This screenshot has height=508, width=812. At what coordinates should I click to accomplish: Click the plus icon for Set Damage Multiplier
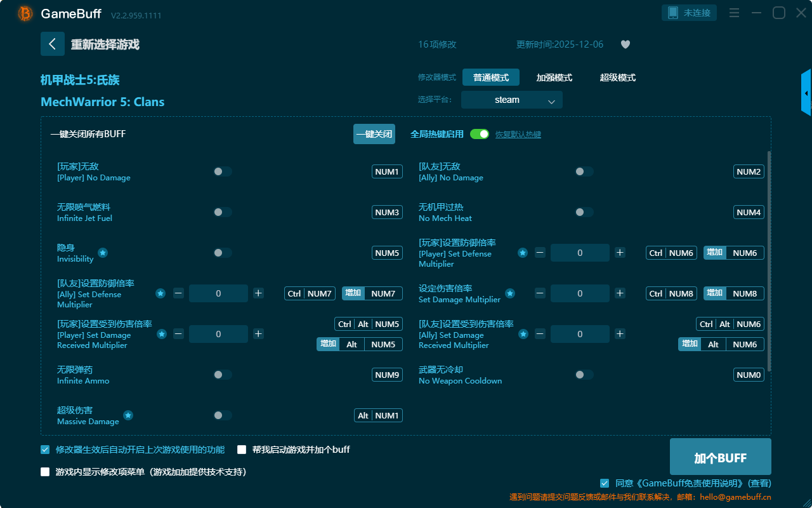click(x=620, y=293)
